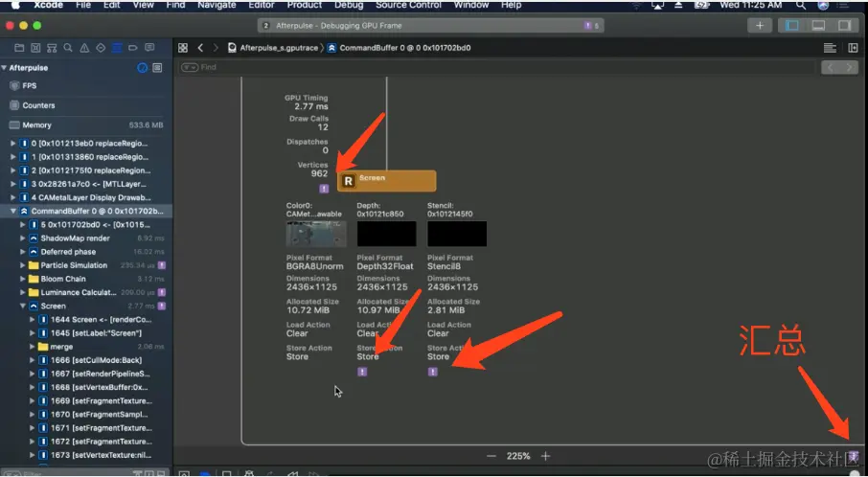
Task: Open the Source Control navigator icon
Action: point(35,48)
